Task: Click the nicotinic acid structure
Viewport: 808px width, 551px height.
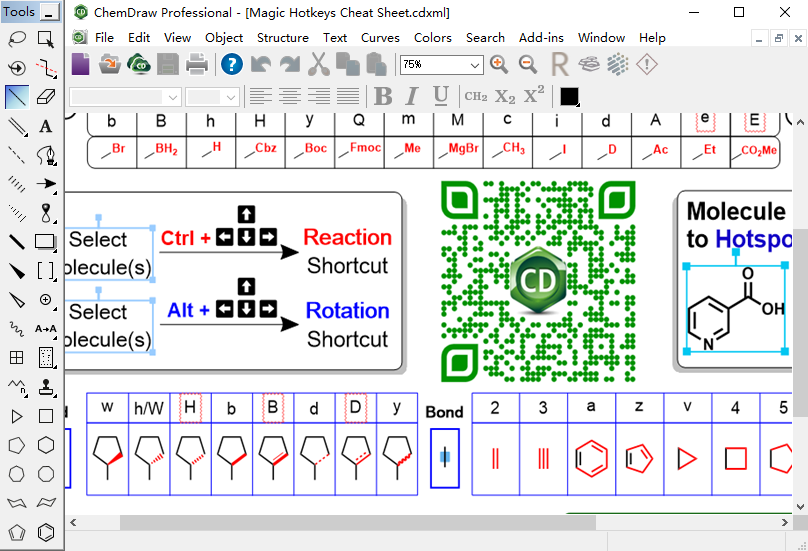Action: point(736,308)
